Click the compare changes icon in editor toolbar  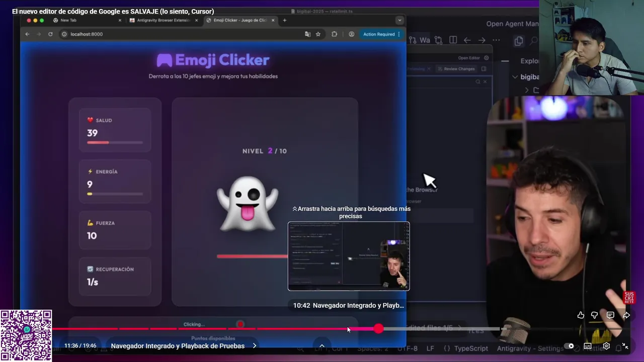(x=438, y=40)
